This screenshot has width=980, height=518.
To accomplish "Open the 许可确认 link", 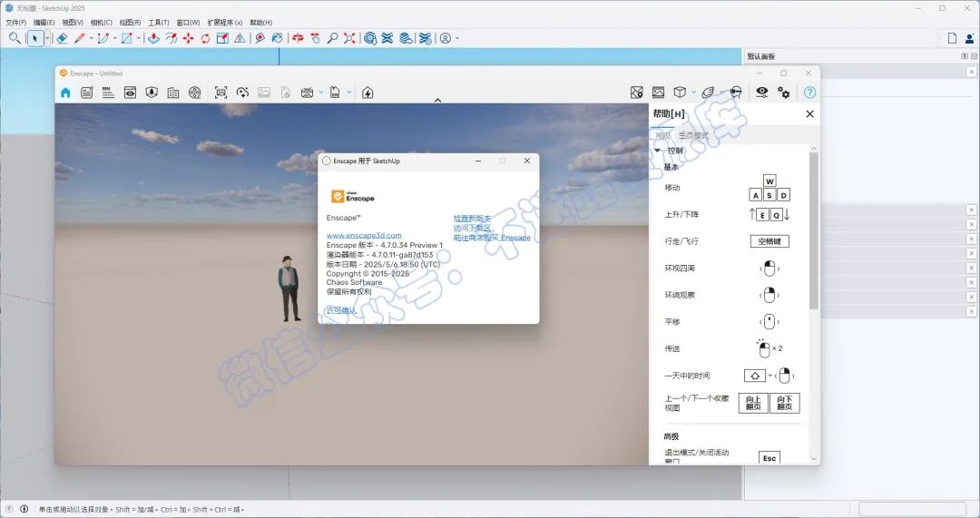I will pyautogui.click(x=341, y=310).
